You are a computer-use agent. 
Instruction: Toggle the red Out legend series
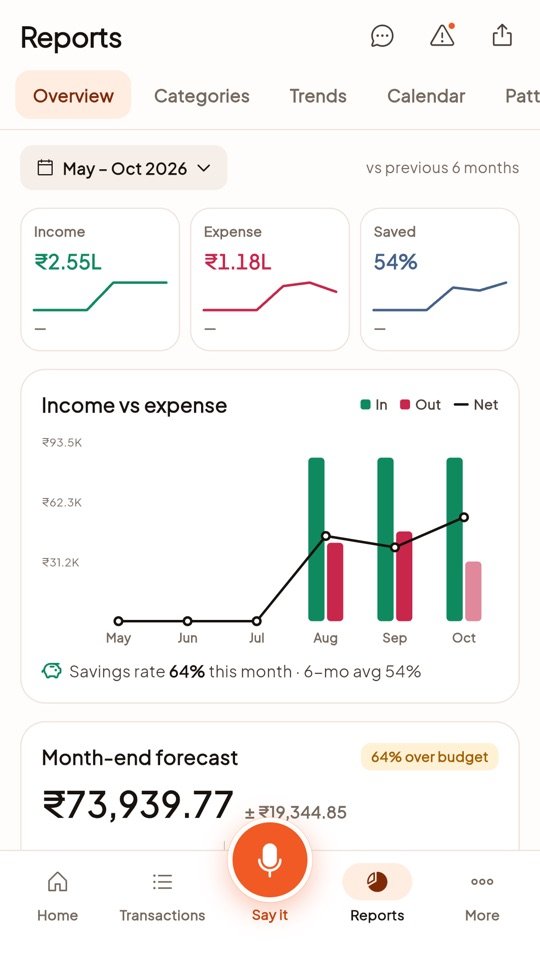420,405
